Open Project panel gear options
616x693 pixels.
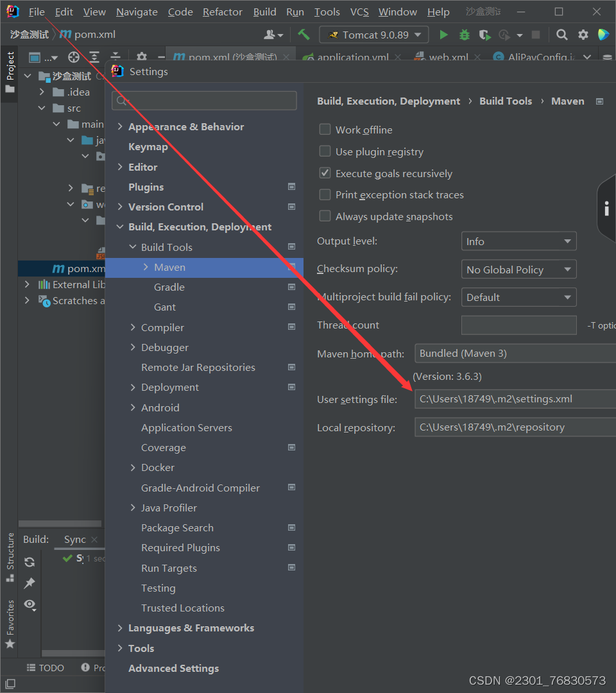tap(141, 57)
